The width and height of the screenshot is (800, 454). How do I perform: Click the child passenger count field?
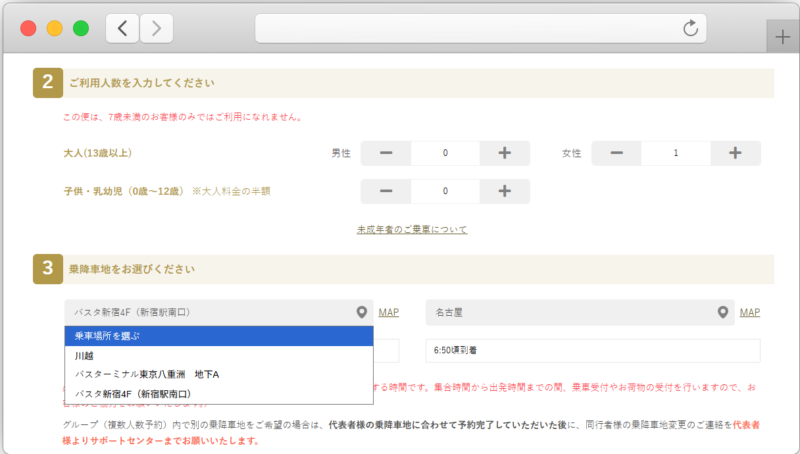445,191
